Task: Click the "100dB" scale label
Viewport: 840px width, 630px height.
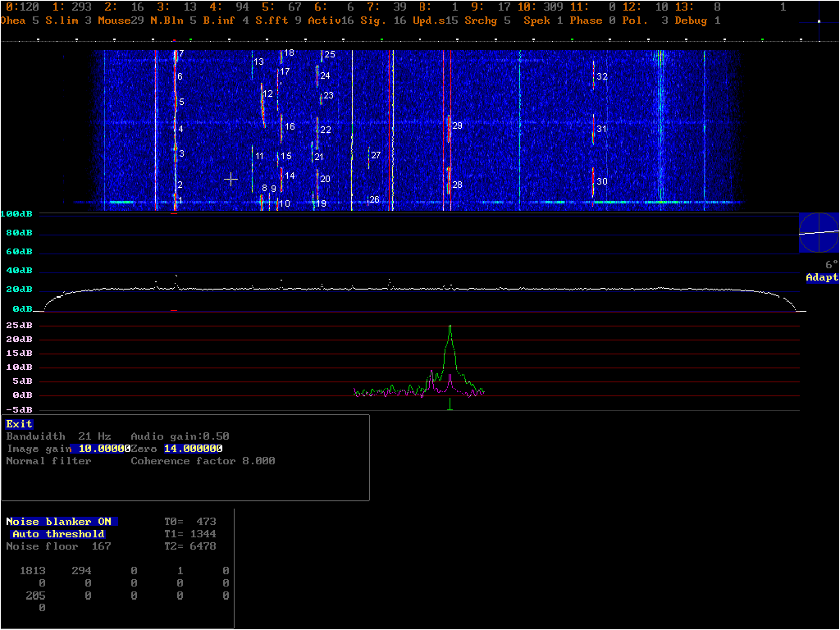Action: [16, 214]
